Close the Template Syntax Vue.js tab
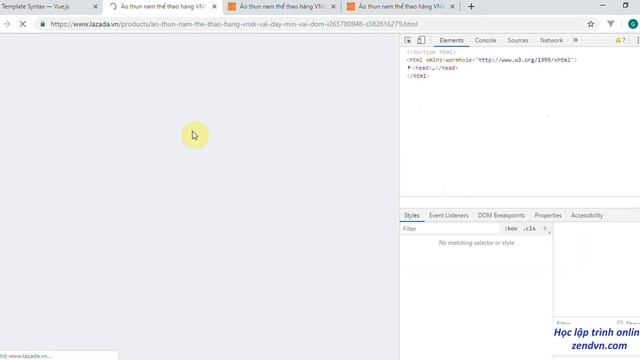This screenshot has height=360, width=640. coord(96,7)
